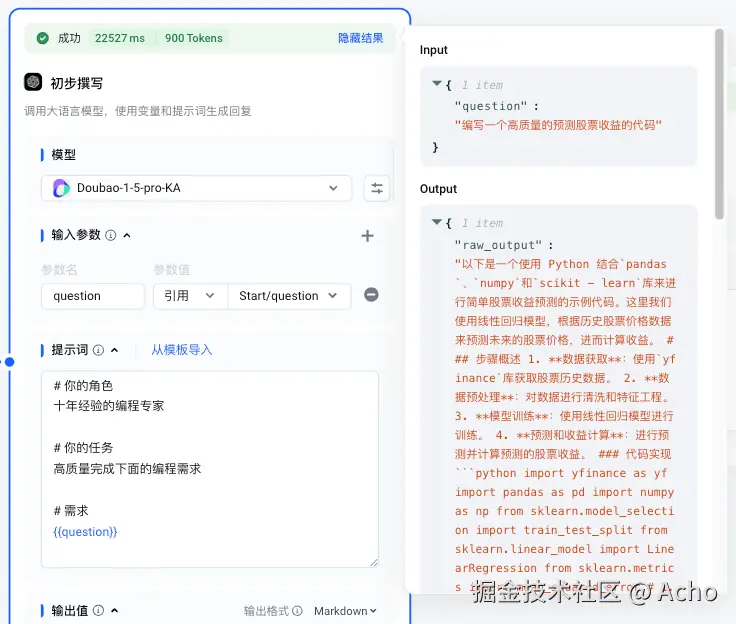Click the 模型 section heading

63,154
